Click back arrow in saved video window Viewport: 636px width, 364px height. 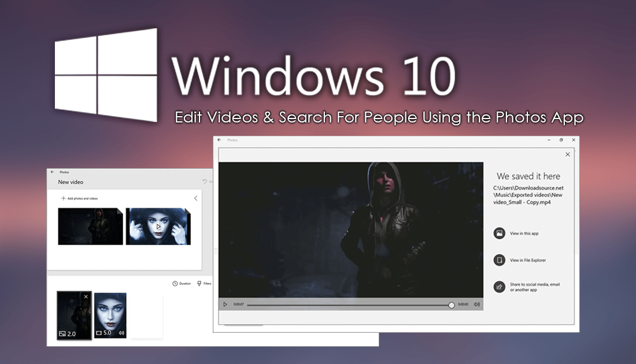(219, 140)
